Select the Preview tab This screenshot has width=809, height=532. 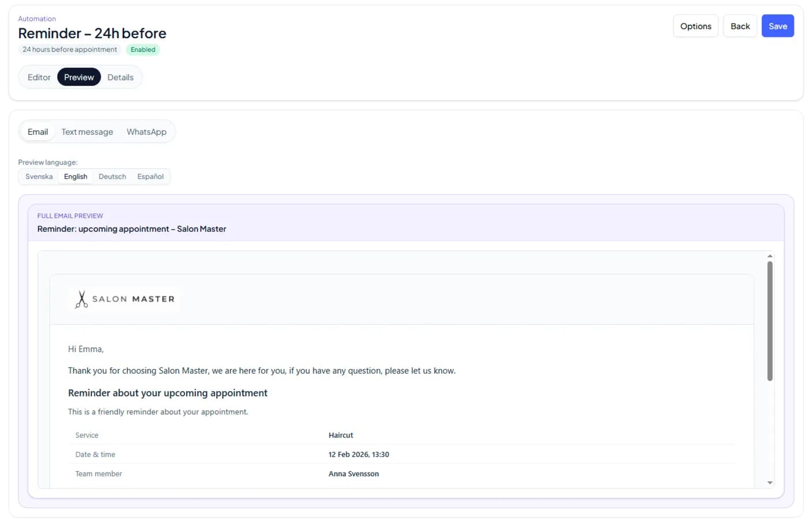click(x=79, y=77)
